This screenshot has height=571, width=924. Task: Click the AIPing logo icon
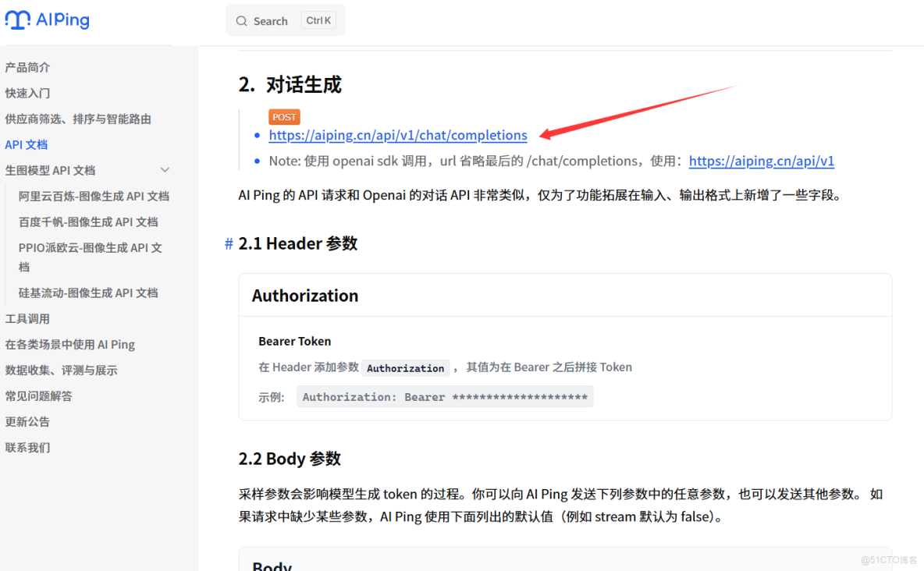[16, 20]
